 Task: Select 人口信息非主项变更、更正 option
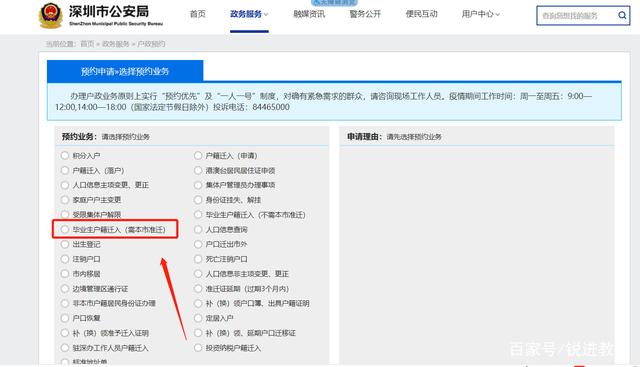click(x=198, y=274)
